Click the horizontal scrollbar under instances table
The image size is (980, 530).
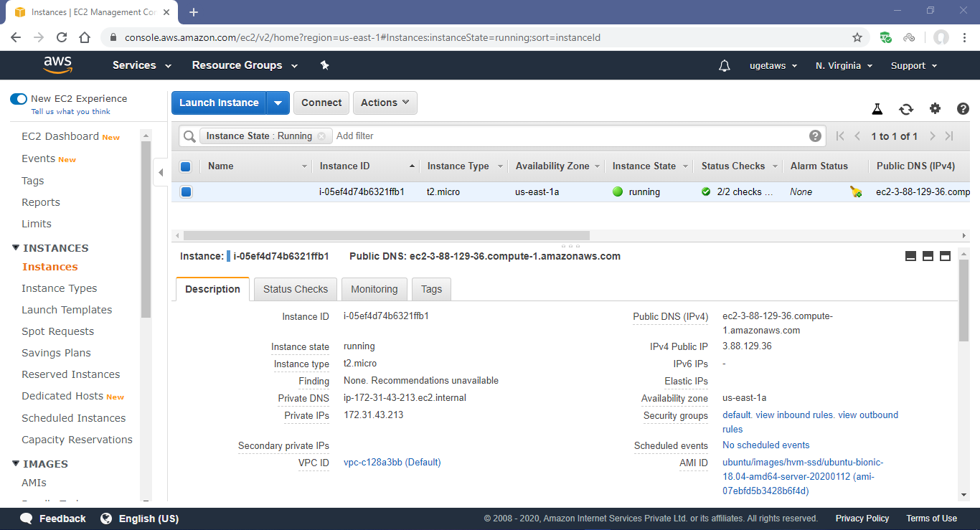387,235
